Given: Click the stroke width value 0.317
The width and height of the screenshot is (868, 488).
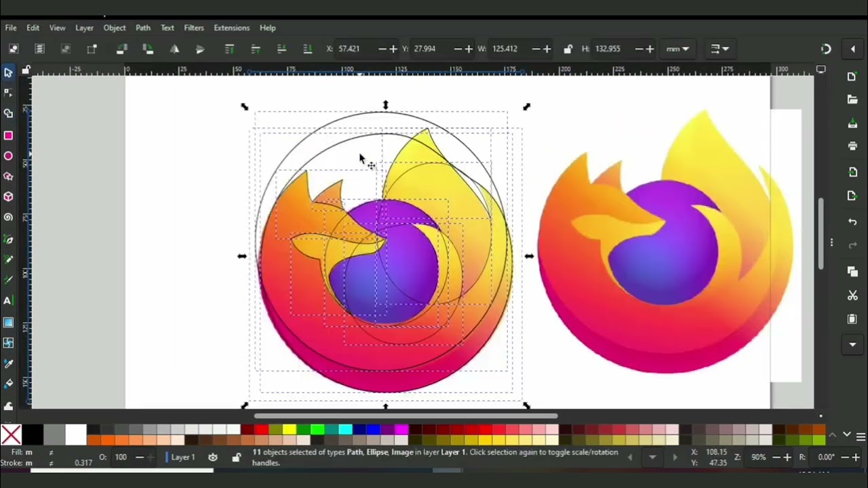Looking at the screenshot, I should click(83, 463).
